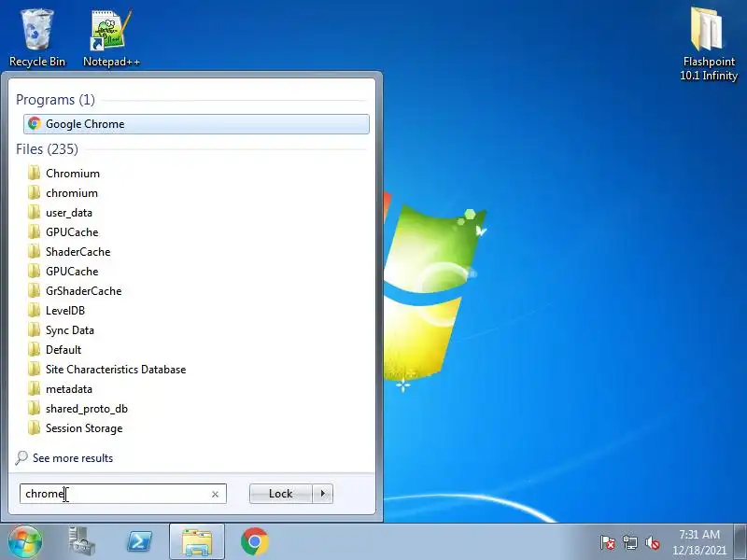The height and width of the screenshot is (560, 747).
Task: Click the network status tray icon
Action: click(x=629, y=542)
